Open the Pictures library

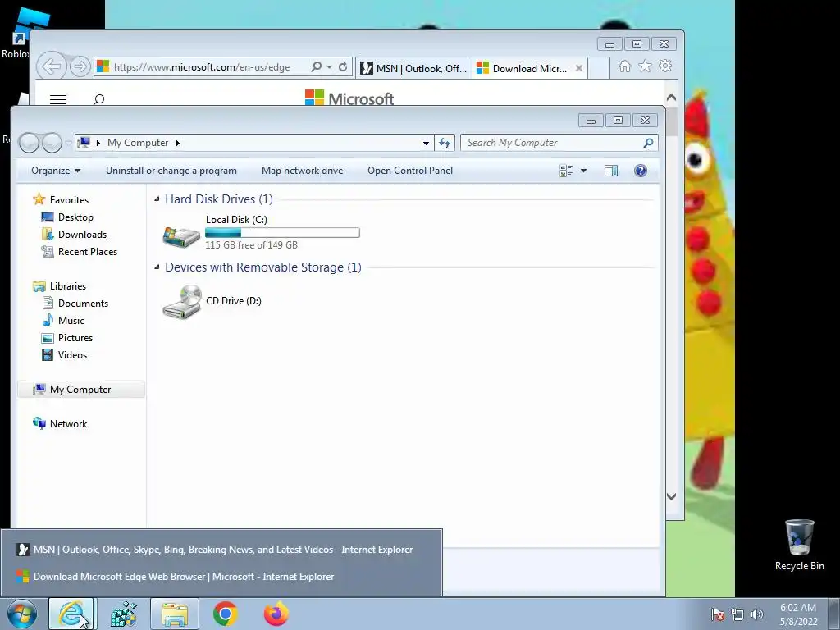click(x=75, y=337)
